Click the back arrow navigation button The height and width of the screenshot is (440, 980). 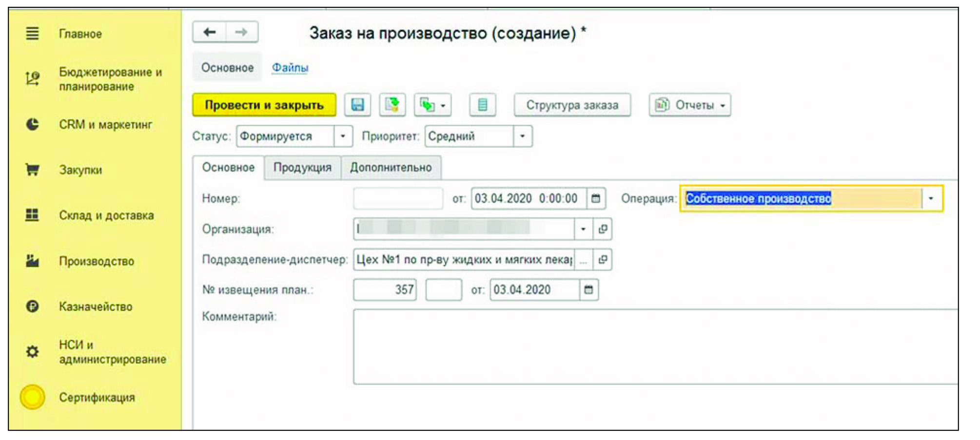point(210,33)
